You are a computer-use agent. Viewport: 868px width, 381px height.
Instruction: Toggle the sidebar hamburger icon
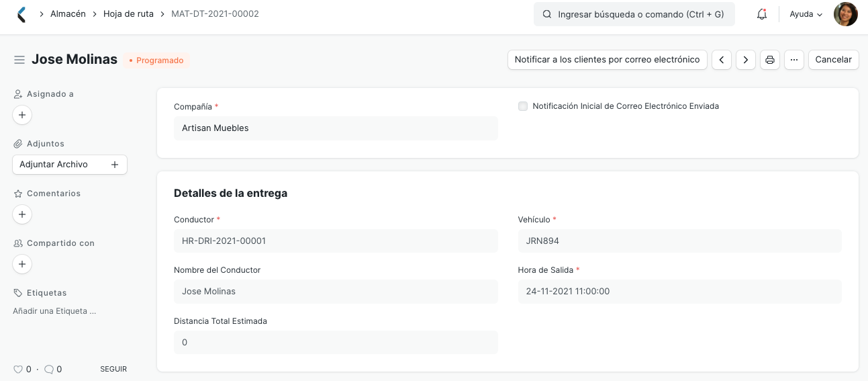[x=19, y=60]
